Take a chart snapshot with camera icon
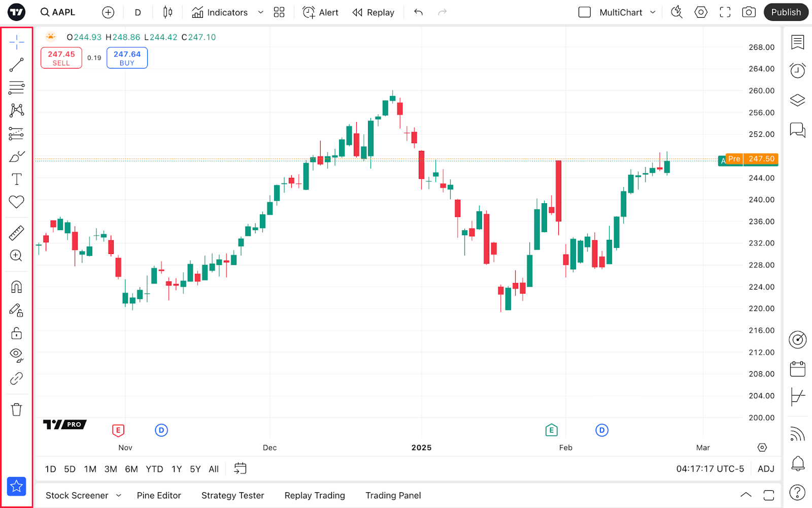The image size is (812, 508). (749, 12)
